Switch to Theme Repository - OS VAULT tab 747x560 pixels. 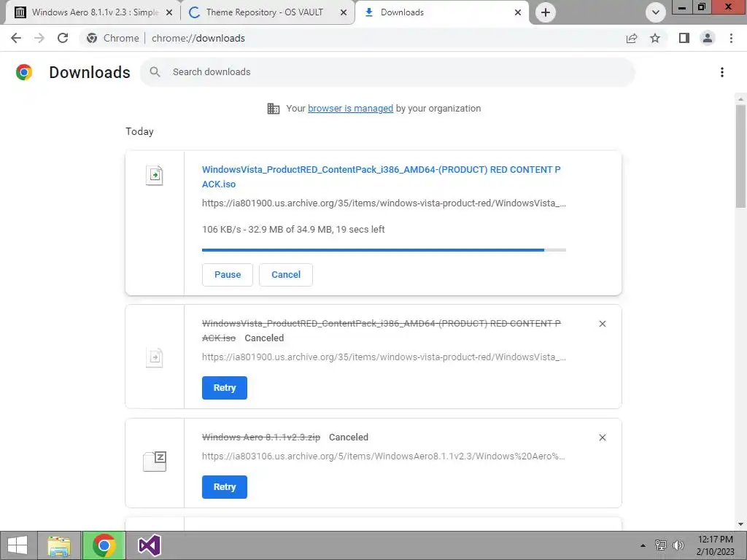[267, 12]
